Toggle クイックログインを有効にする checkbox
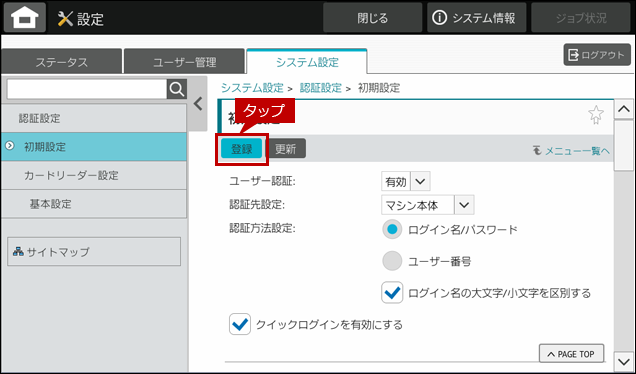 click(x=240, y=324)
